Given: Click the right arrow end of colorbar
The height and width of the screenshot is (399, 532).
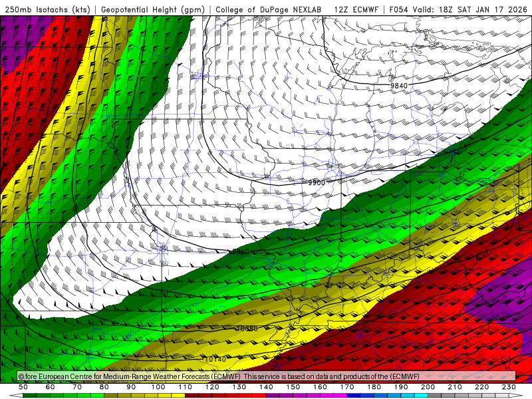Looking at the screenshot, I should tap(517, 396).
